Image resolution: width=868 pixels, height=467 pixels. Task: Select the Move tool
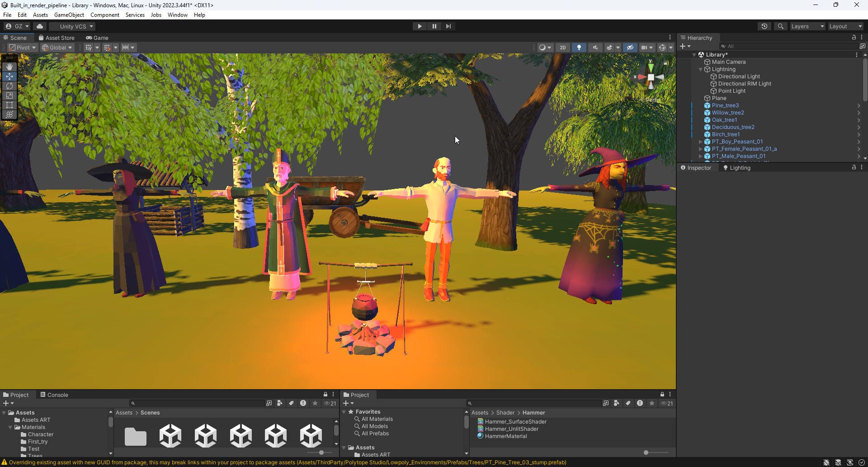pyautogui.click(x=9, y=76)
